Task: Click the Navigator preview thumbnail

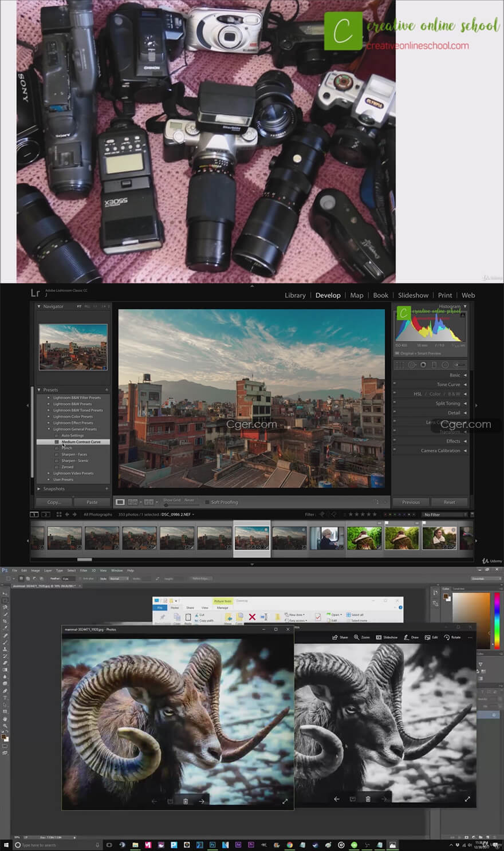Action: pos(73,347)
